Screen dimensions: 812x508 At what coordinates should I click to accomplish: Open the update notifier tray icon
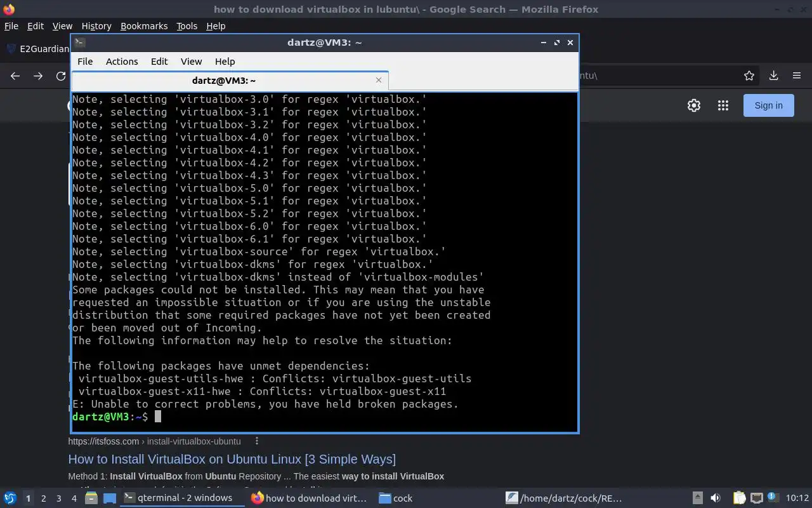(x=772, y=498)
